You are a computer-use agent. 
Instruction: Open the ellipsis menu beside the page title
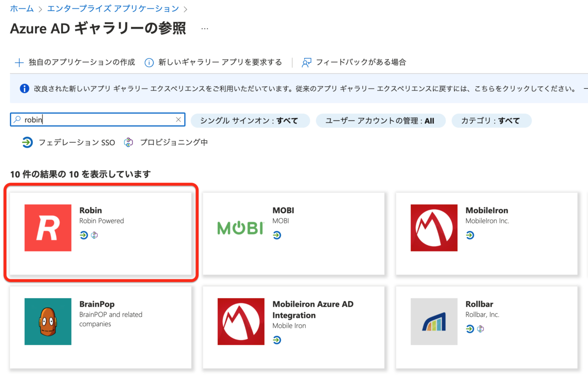pos(205,29)
